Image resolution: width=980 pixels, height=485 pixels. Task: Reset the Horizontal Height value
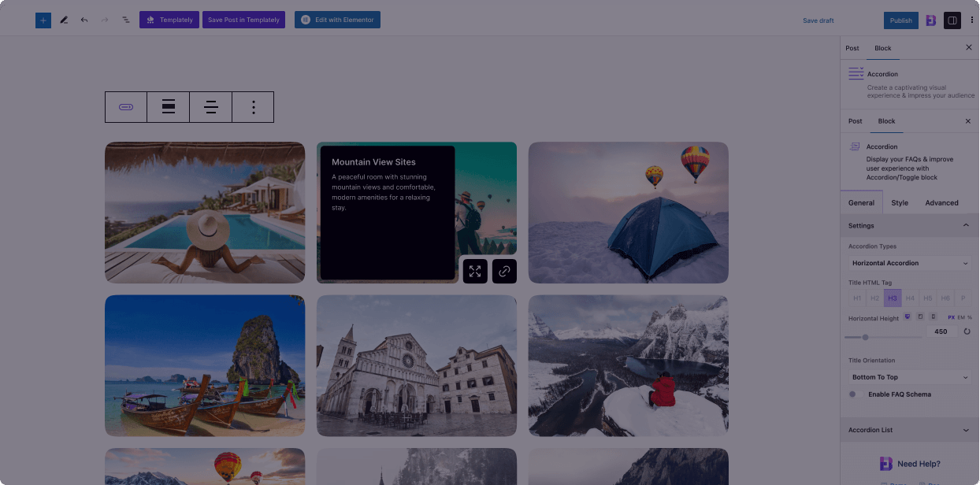click(967, 331)
